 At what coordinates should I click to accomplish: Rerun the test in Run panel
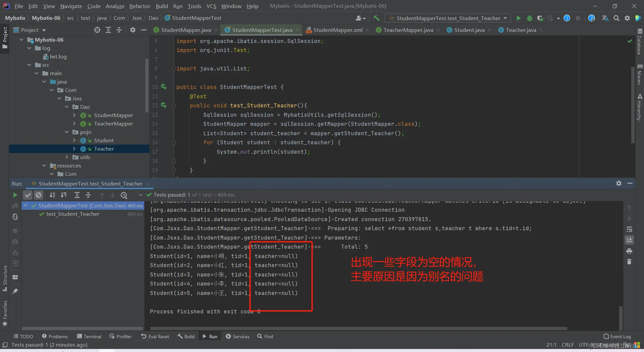point(15,195)
